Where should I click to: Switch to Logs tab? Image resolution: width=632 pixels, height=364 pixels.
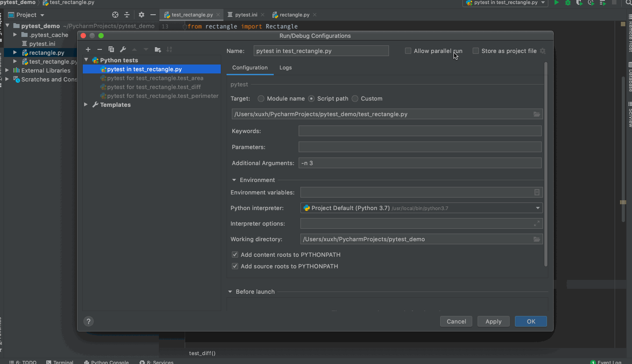coord(286,68)
